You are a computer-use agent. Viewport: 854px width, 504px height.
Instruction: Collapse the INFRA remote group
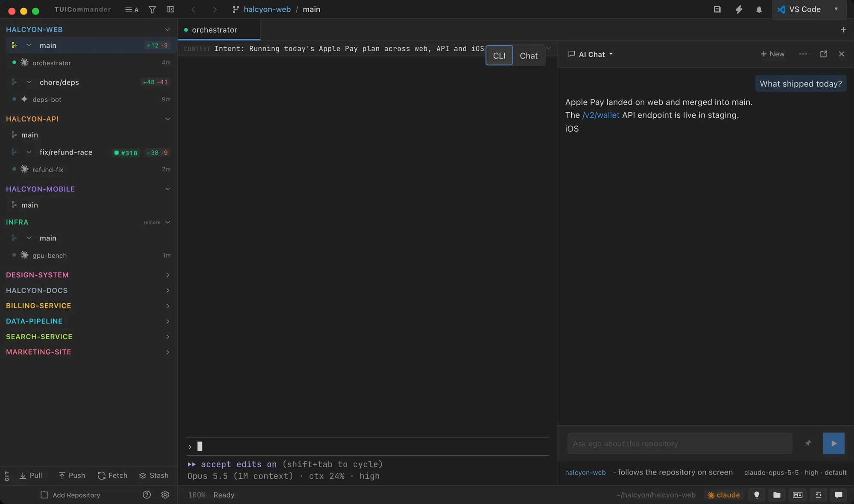click(167, 222)
